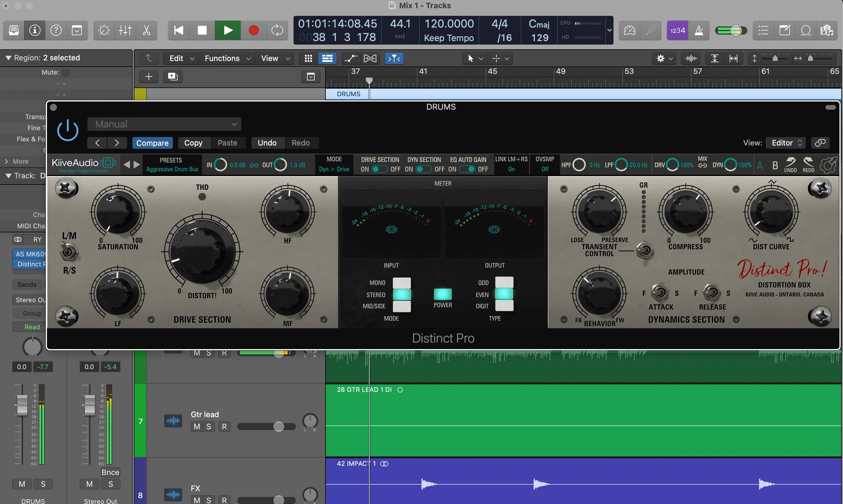
Task: Open the Smart Controls dial icon
Action: tap(104, 30)
